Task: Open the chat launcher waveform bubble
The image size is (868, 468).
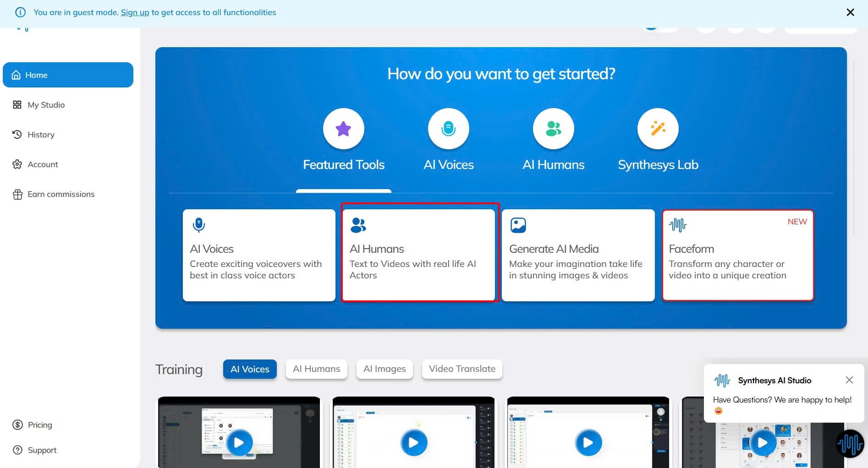Action: coord(850,443)
